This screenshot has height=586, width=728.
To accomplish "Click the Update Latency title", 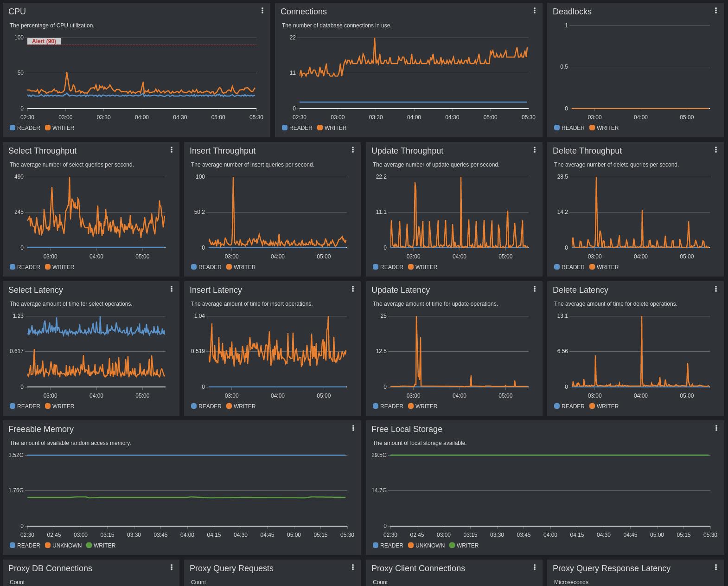I will tap(401, 290).
